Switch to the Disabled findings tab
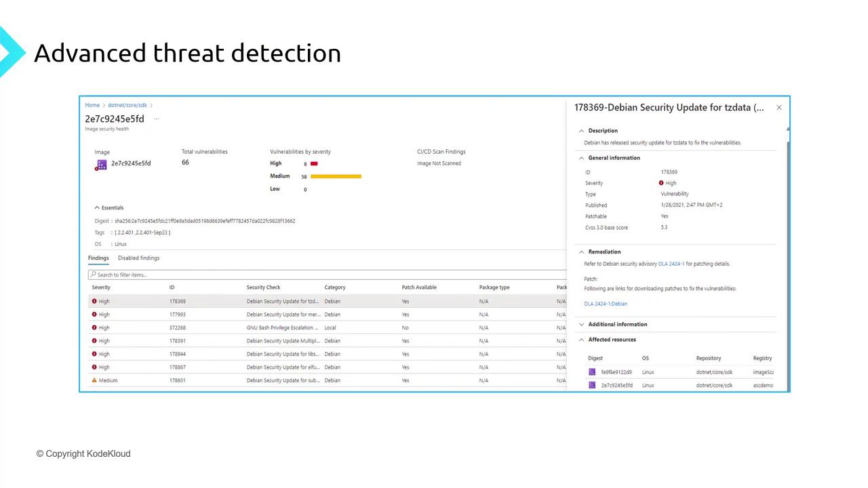 138,258
